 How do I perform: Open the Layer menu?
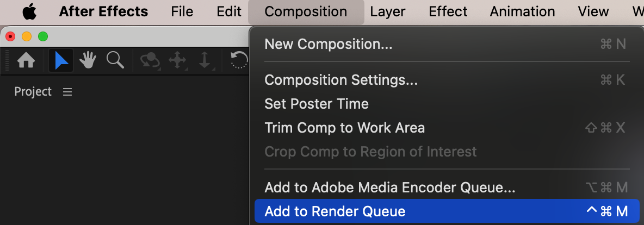388,11
